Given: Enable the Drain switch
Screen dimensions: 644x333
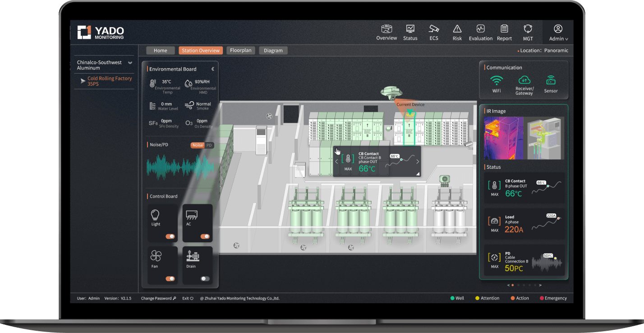Looking at the screenshot, I should pyautogui.click(x=205, y=279).
